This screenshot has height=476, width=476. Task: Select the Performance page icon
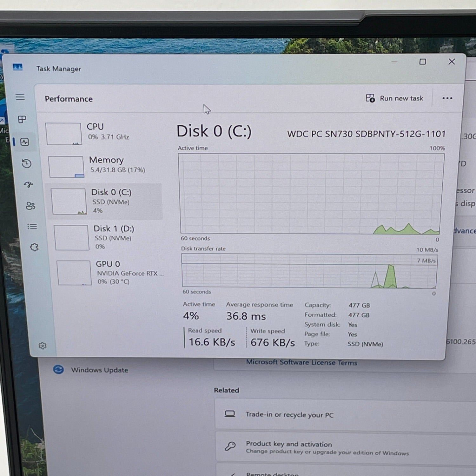tap(25, 142)
